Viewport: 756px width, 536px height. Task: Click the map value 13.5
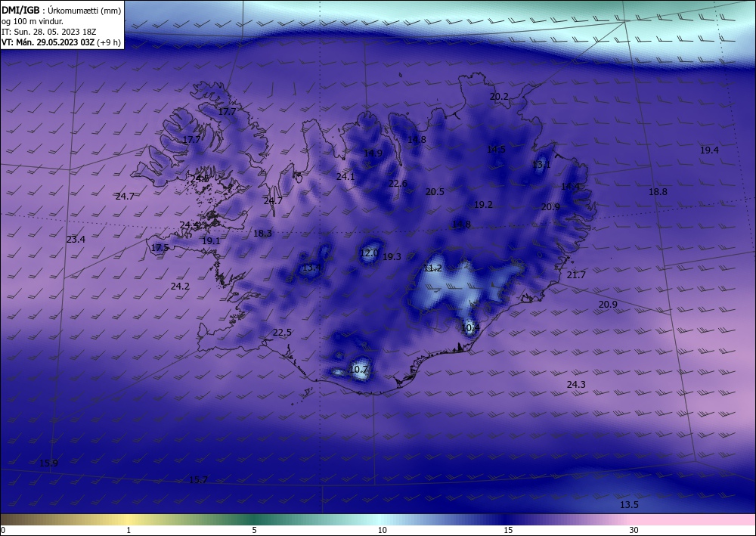pyautogui.click(x=629, y=505)
